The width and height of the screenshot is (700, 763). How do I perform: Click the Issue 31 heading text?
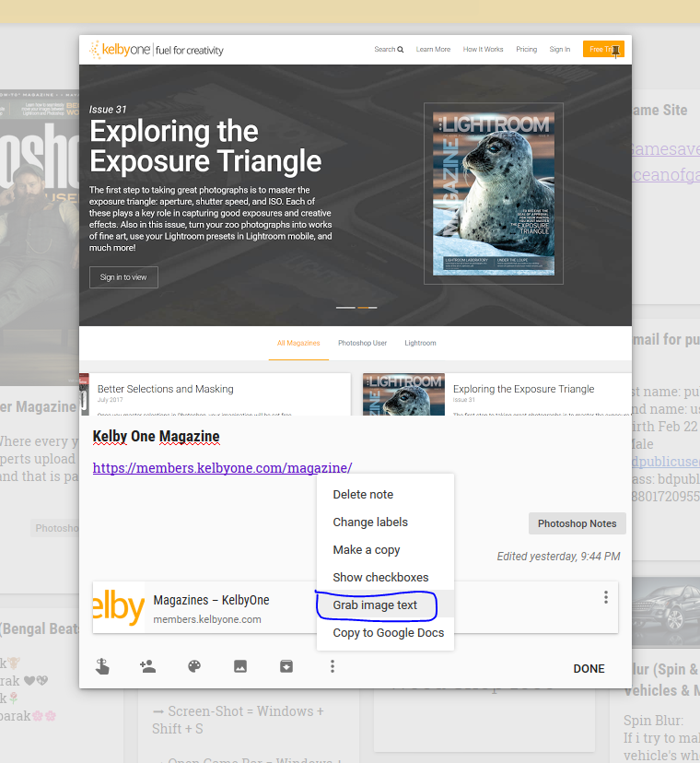pos(108,110)
